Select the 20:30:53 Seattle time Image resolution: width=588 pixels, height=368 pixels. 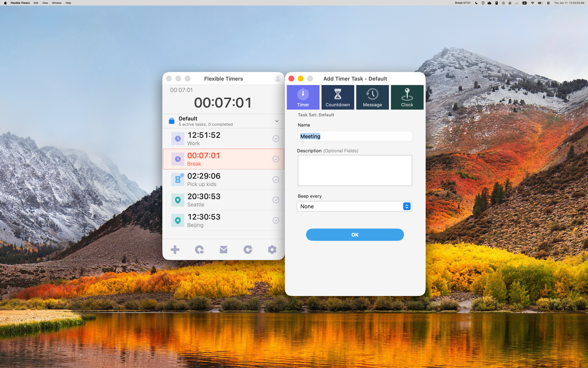click(x=204, y=196)
